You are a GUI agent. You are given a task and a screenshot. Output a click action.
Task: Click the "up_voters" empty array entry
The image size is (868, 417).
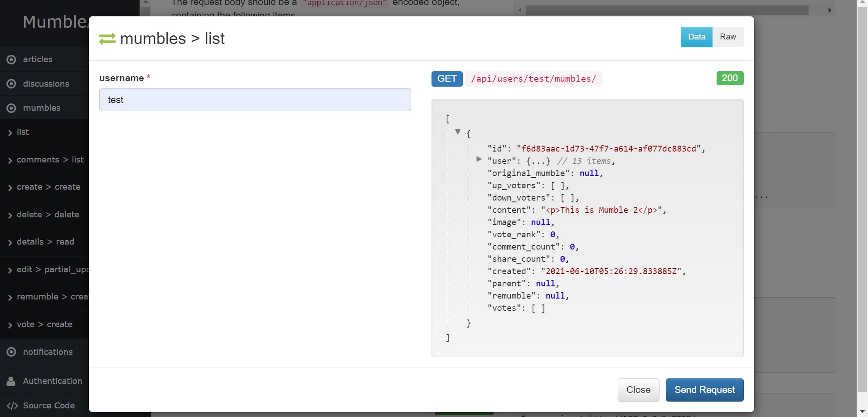click(528, 186)
